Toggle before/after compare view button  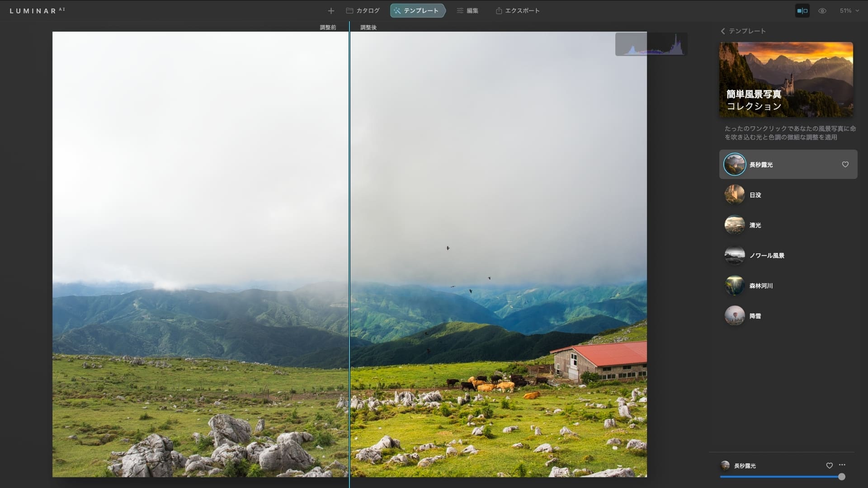tap(802, 11)
